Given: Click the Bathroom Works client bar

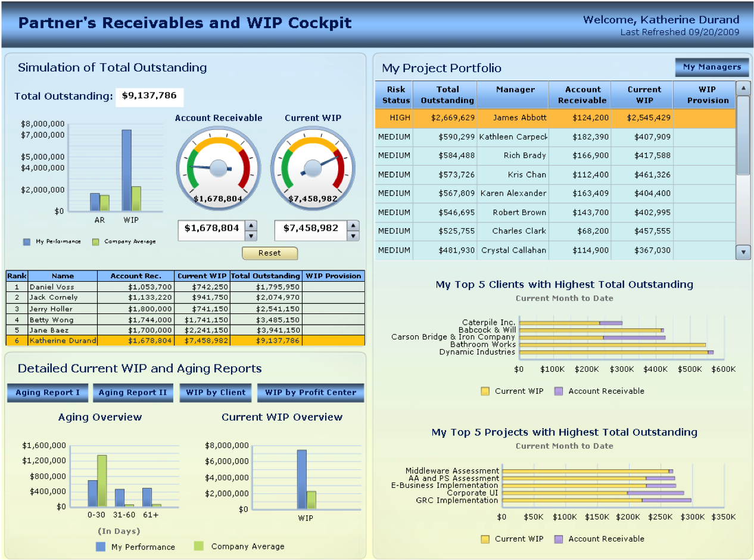Looking at the screenshot, I should point(613,345).
